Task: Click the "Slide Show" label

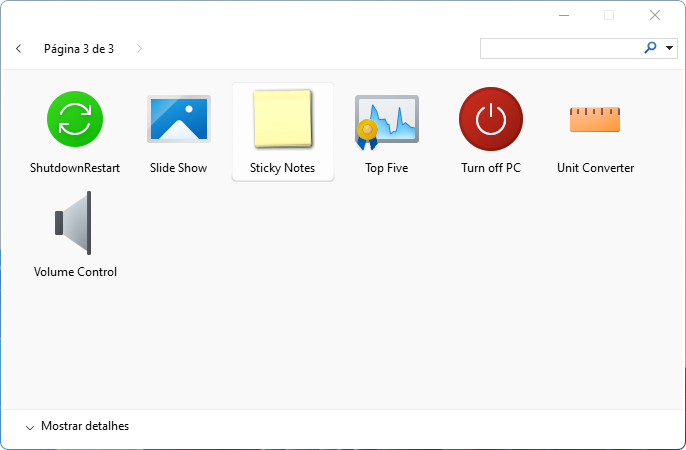Action: [x=178, y=168]
